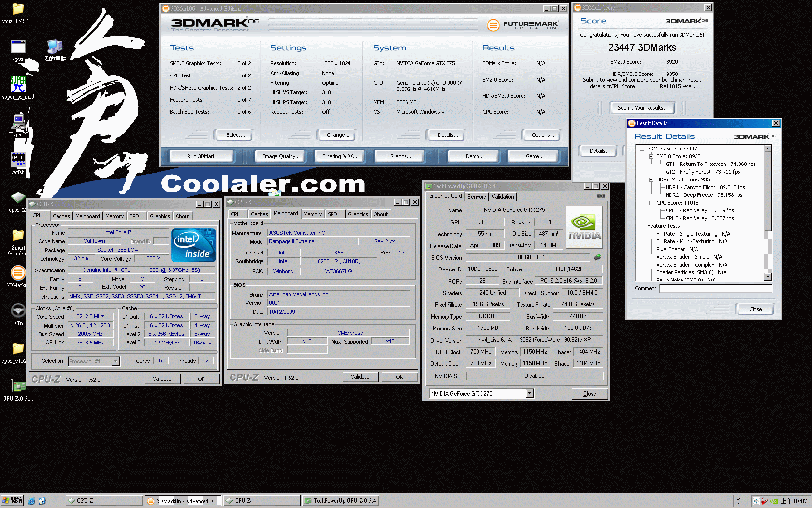Click Submit Your Results... button
The image size is (812, 508).
click(x=642, y=108)
